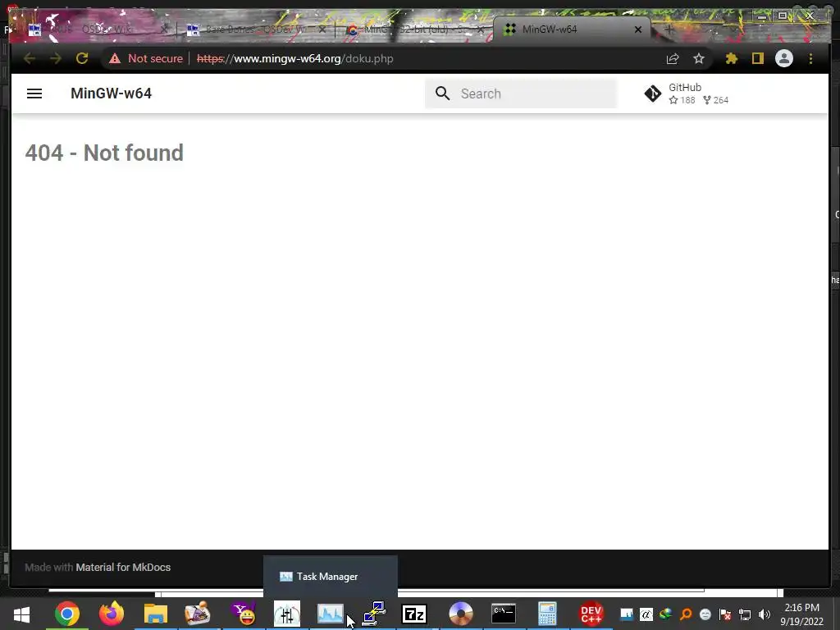Open the GitHub repository link

[x=687, y=94]
